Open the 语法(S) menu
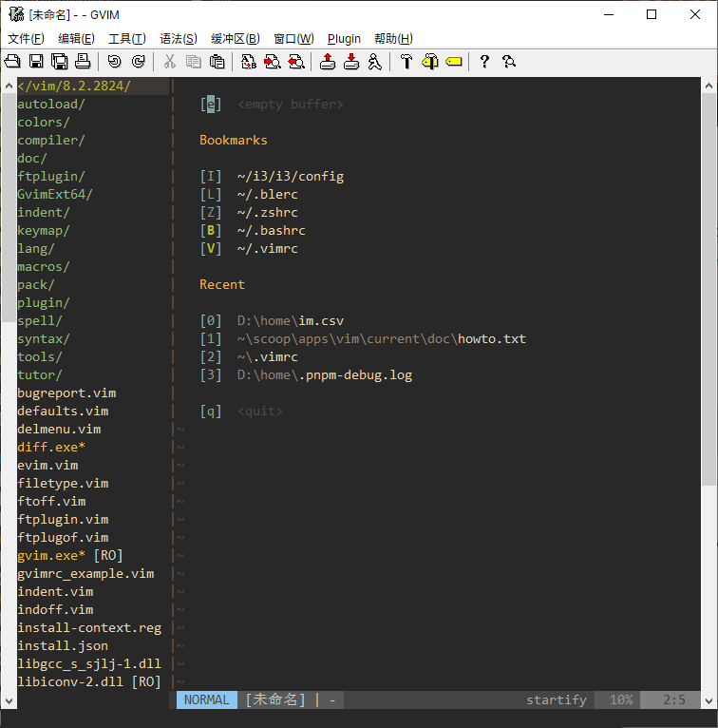The height and width of the screenshot is (728, 718). point(179,39)
